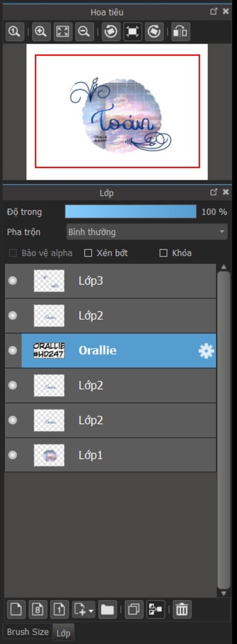Viewport: 237px width, 644px height.
Task: Create a new layer folder
Action: click(107, 609)
